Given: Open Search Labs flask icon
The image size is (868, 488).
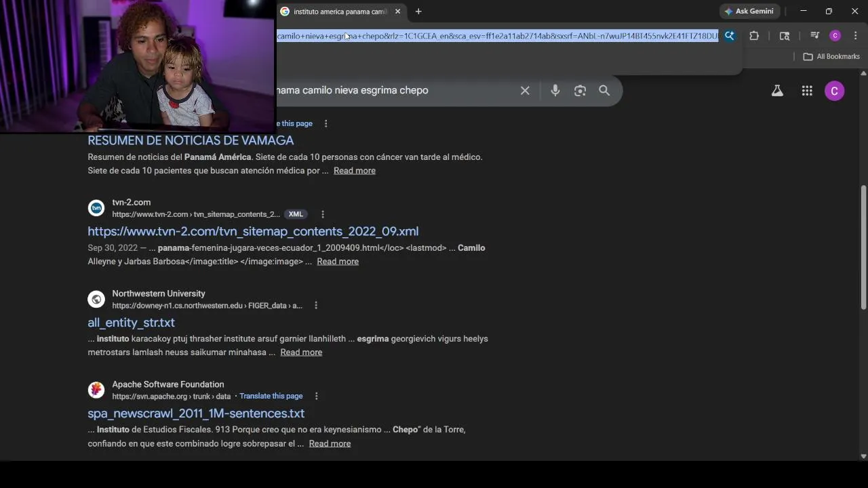Looking at the screenshot, I should click(777, 91).
